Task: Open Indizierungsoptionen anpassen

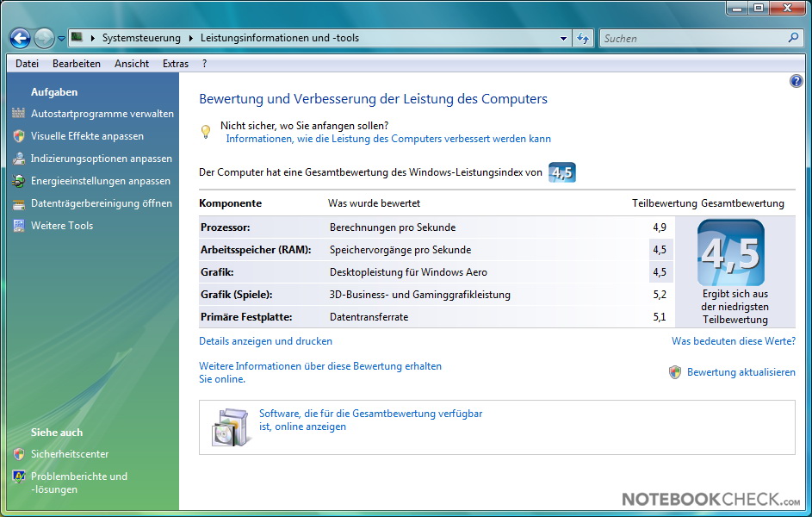Action: coord(101,159)
